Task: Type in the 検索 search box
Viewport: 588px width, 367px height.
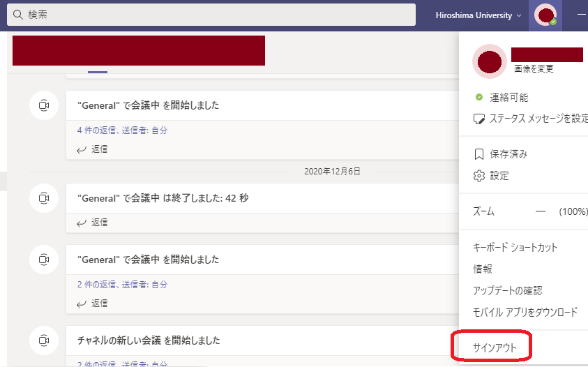Action: pyautogui.click(x=209, y=15)
